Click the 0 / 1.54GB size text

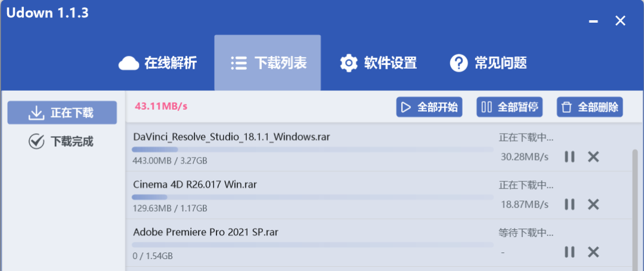(x=153, y=256)
